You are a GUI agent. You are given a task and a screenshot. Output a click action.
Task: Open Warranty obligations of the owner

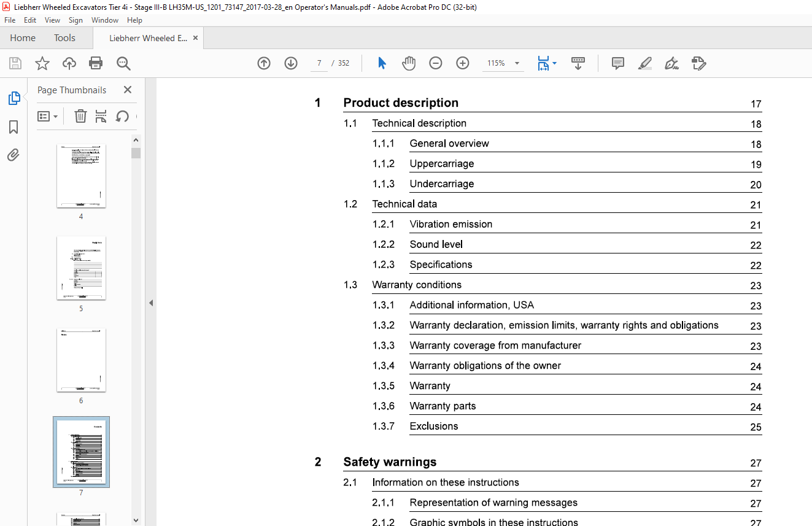[x=485, y=366]
